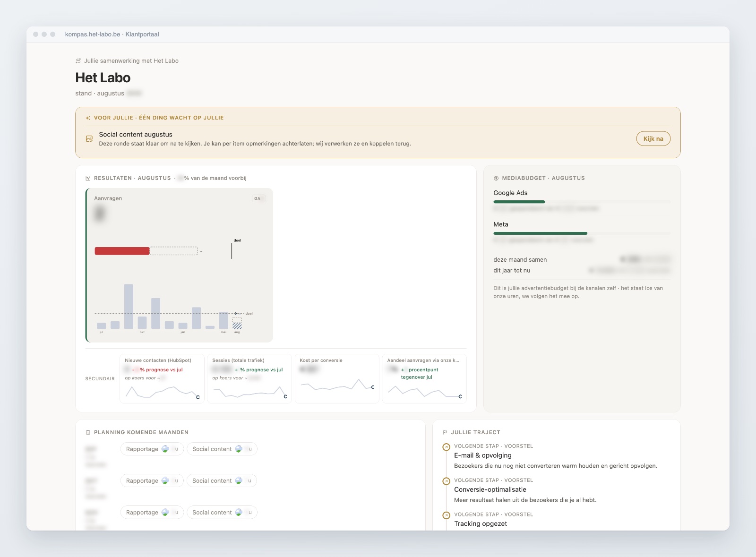Open the 'Nieuwe contacten (HubSpot)' card
The image size is (756, 557).
162,379
